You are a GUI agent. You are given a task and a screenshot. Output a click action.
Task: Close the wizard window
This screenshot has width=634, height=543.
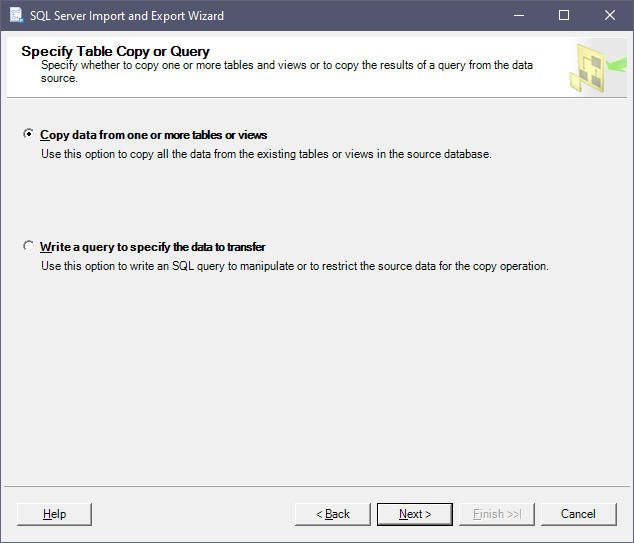point(609,15)
